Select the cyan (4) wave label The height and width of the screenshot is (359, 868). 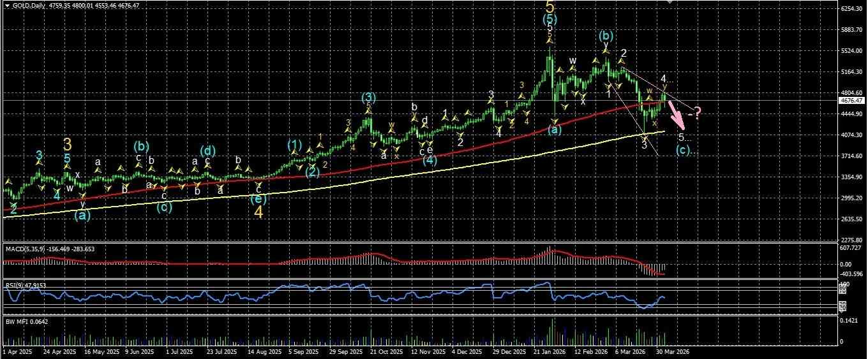[x=430, y=160]
